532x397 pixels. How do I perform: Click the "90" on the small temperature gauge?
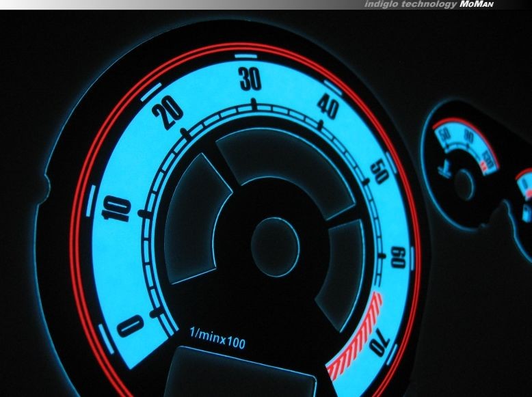coord(470,136)
